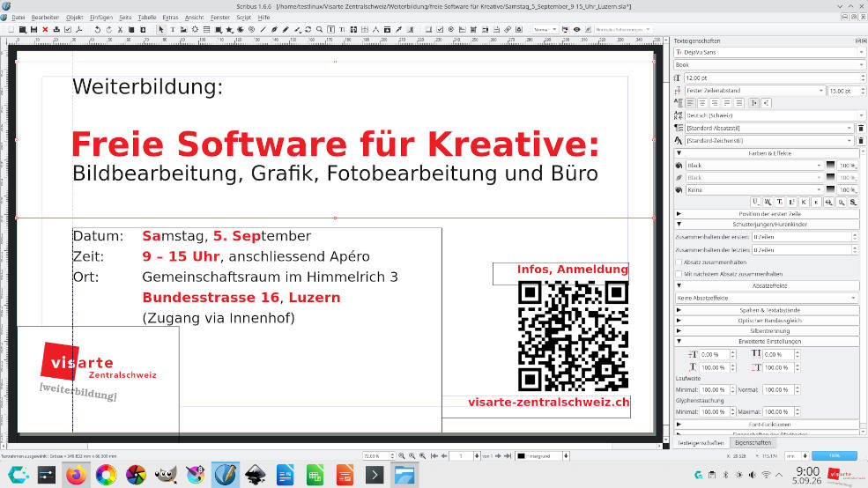
Task: Enable Absatz zusammenhalten checkbox
Action: click(679, 262)
